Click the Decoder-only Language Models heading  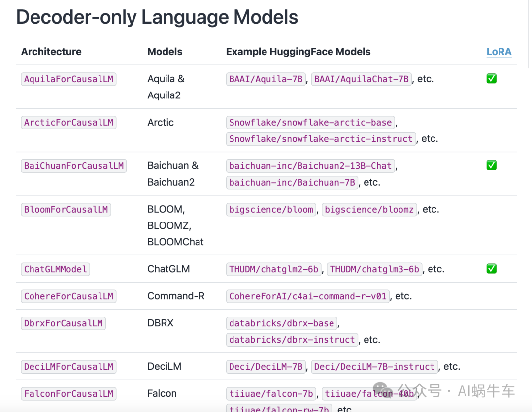(x=157, y=17)
